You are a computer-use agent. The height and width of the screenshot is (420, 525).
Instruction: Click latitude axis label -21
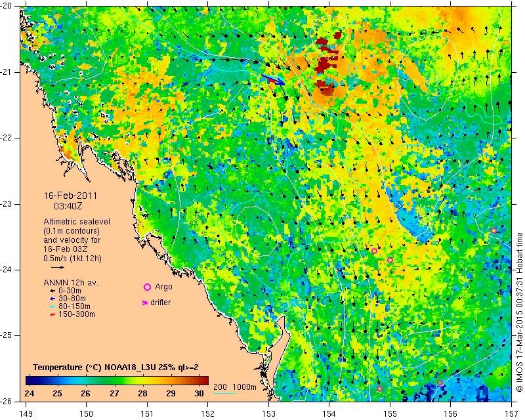tap(7, 72)
